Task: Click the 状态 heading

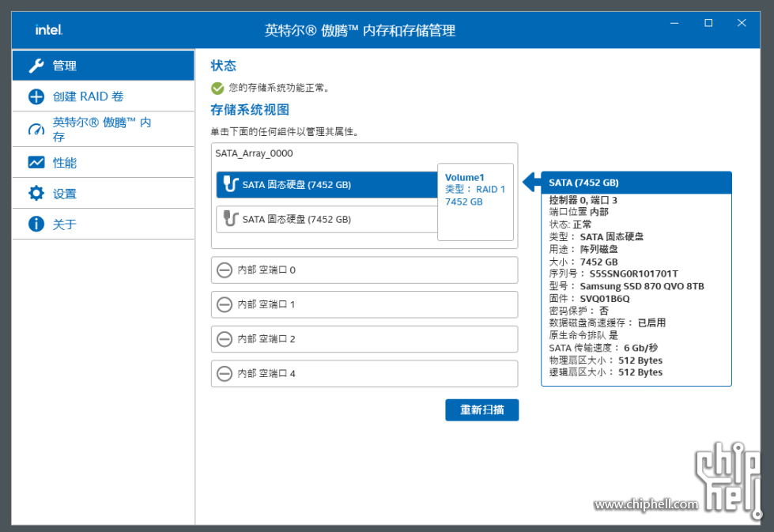Action: [x=224, y=66]
